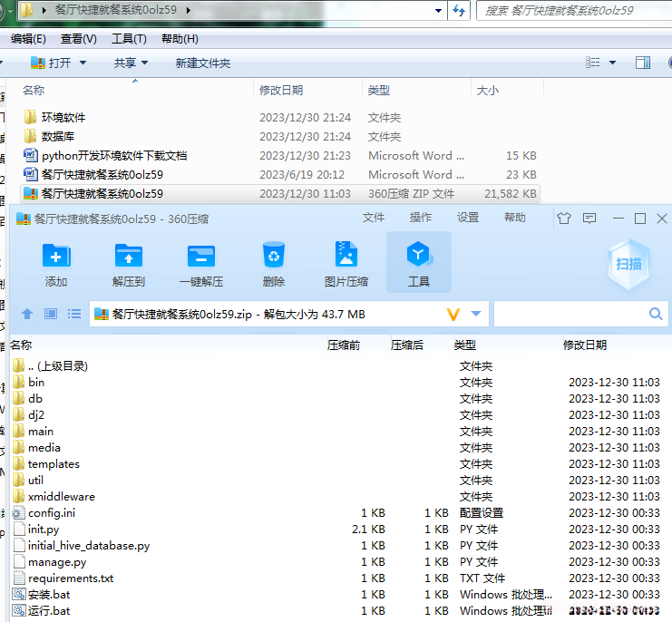Click the 添加 (Add) icon in 360压缩

[56, 256]
